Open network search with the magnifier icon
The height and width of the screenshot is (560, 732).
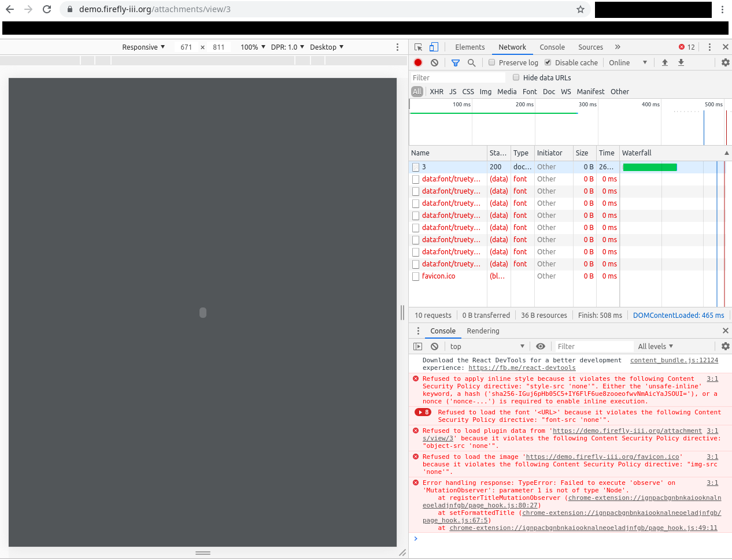point(470,62)
